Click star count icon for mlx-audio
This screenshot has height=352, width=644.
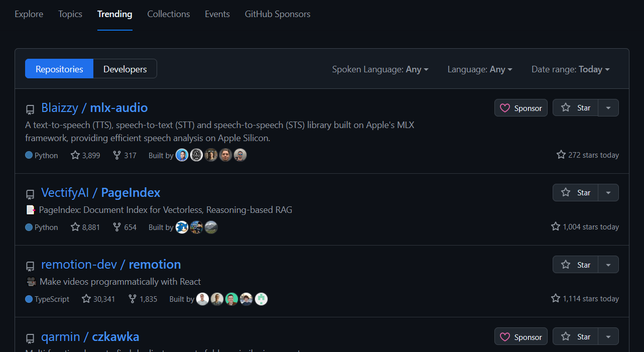[75, 155]
